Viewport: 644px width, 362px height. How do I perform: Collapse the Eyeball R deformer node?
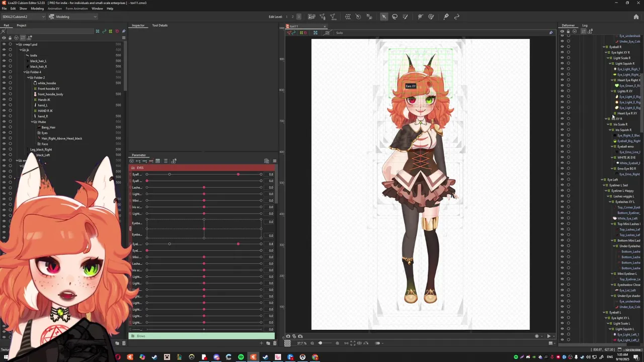coord(604,47)
